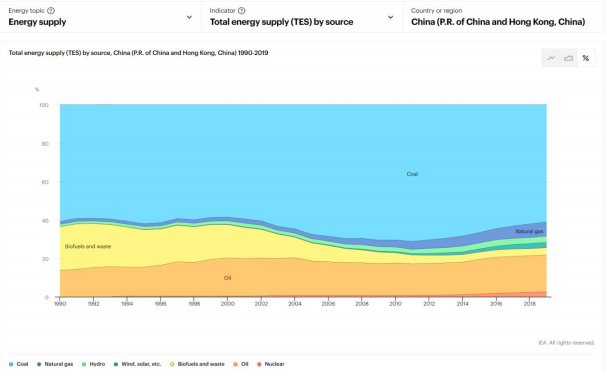Toggle Nuclear series in legend
The height and width of the screenshot is (377, 607).
coord(271,364)
